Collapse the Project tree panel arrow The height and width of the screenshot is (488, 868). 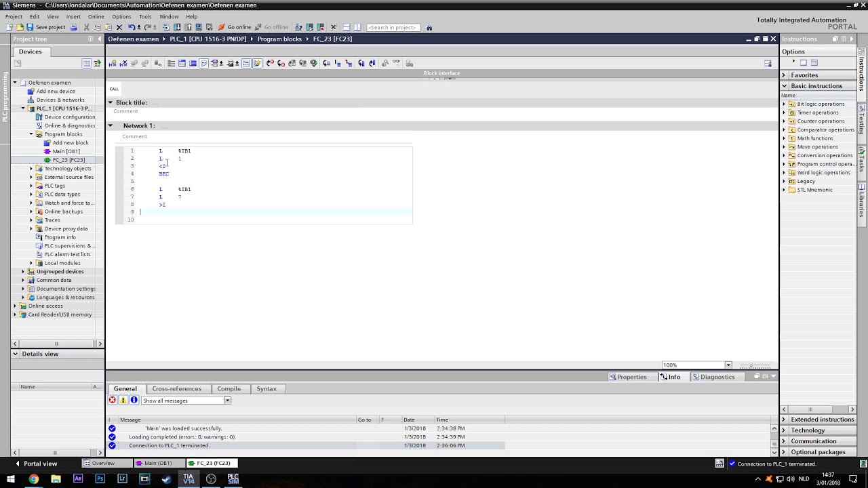click(x=100, y=39)
